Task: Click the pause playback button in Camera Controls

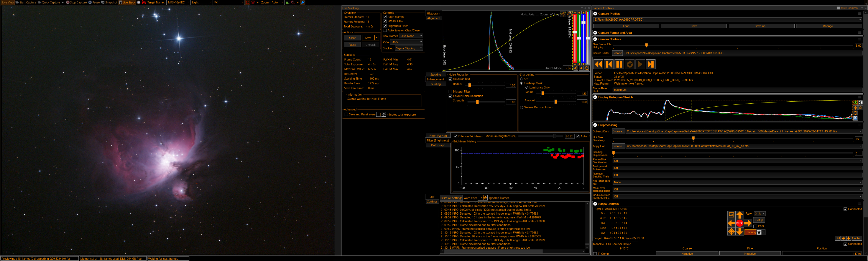Action: [x=619, y=64]
